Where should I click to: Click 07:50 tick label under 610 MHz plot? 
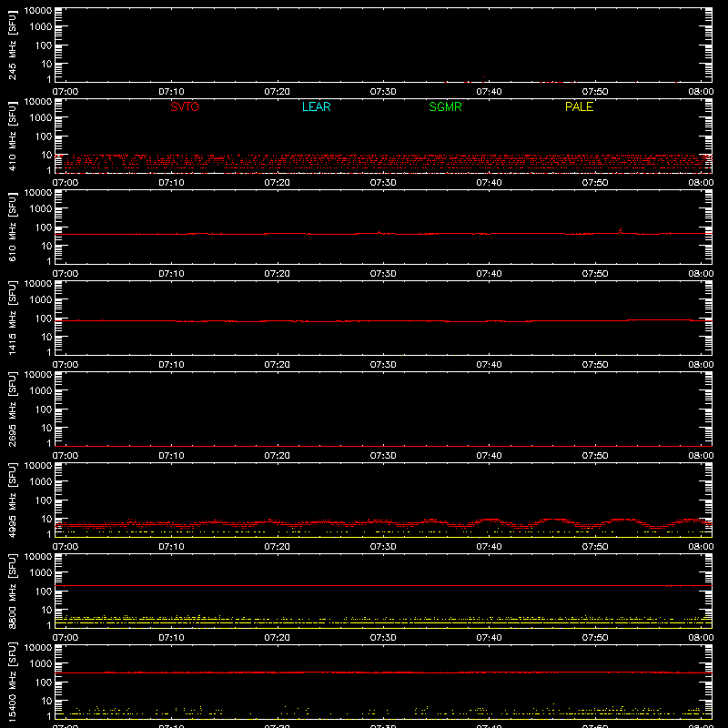click(595, 274)
